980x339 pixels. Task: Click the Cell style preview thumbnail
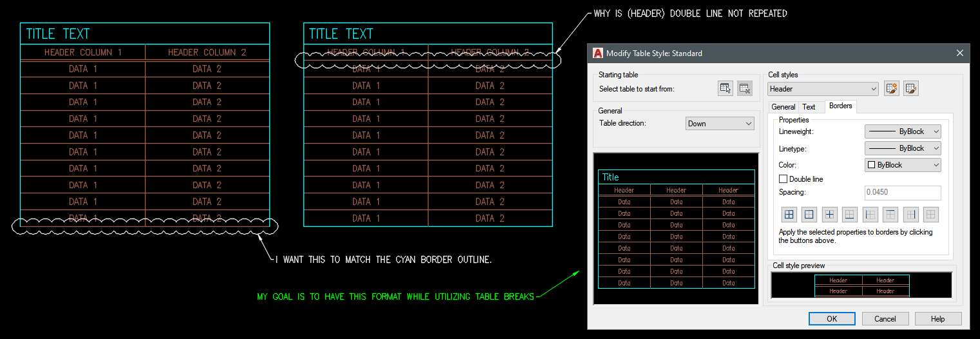tap(861, 285)
